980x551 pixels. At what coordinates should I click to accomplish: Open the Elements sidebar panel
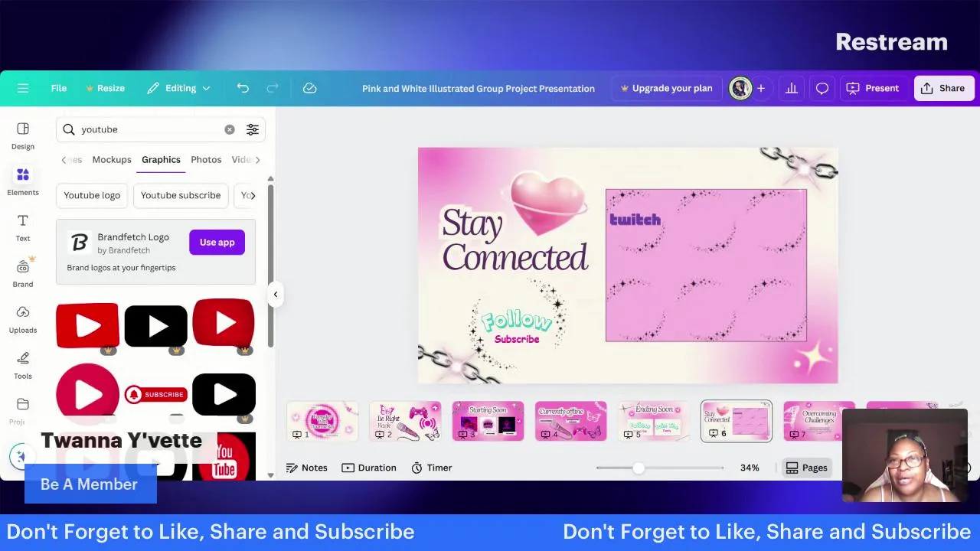23,181
